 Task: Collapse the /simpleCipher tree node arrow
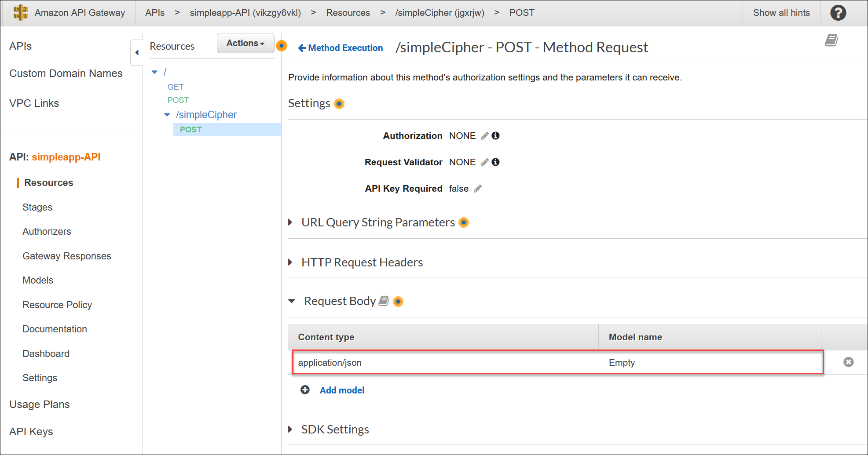[167, 115]
